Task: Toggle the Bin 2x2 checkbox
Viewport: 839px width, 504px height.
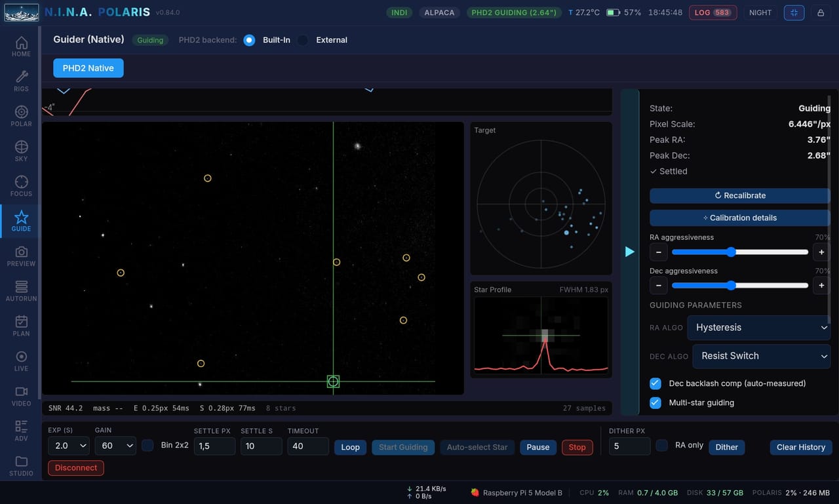Action: pos(148,445)
